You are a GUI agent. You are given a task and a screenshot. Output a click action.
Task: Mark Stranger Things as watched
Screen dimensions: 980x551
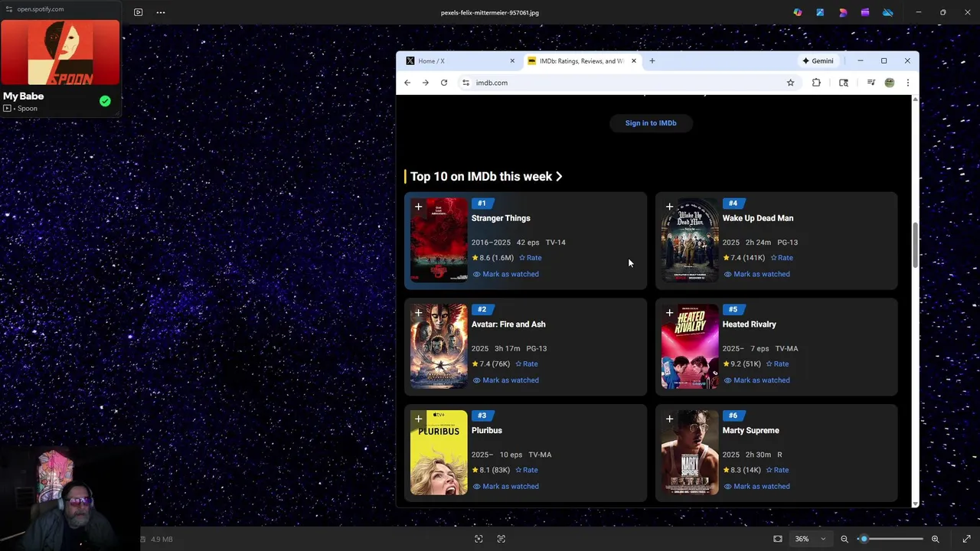pyautogui.click(x=506, y=274)
